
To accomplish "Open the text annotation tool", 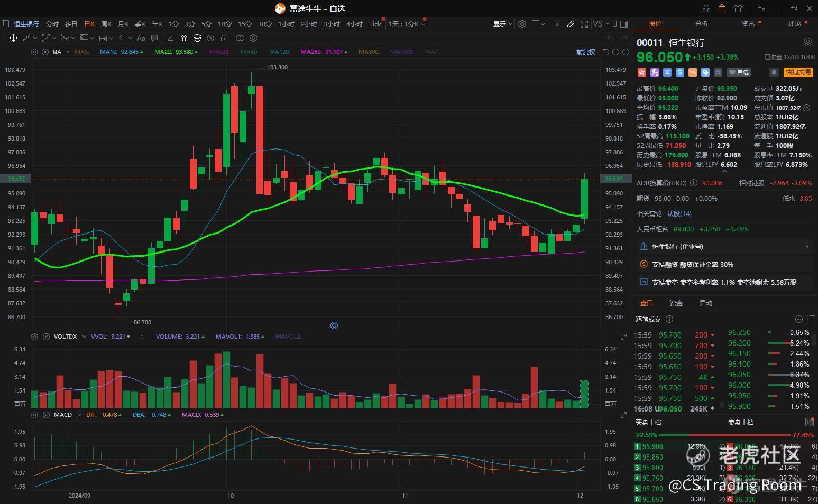I will click(141, 38).
